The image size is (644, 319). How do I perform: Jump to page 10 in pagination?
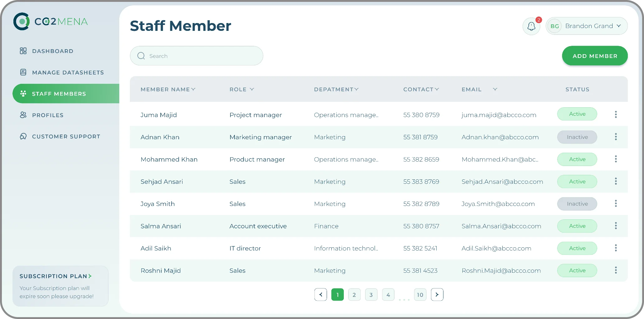(x=420, y=295)
